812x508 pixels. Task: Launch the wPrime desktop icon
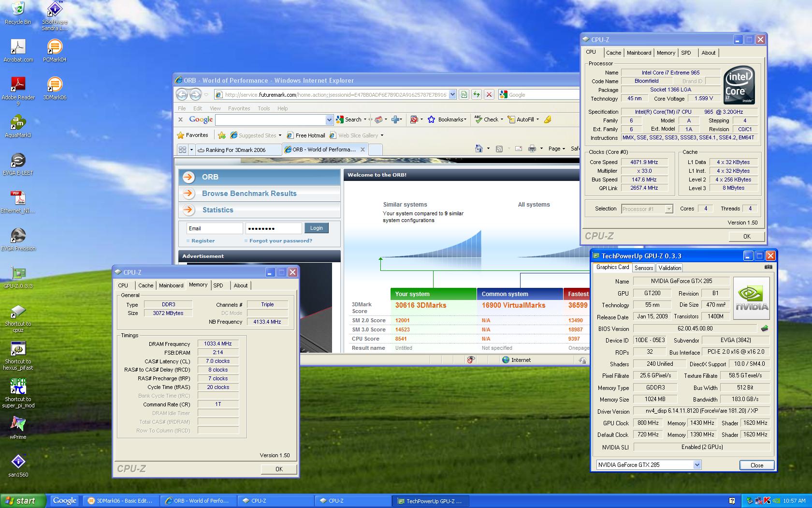click(x=18, y=428)
